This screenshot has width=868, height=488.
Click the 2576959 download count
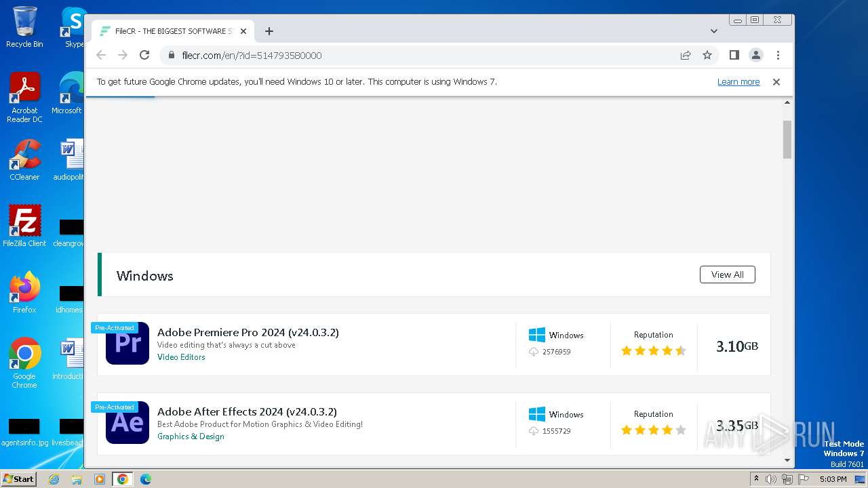[x=556, y=352]
